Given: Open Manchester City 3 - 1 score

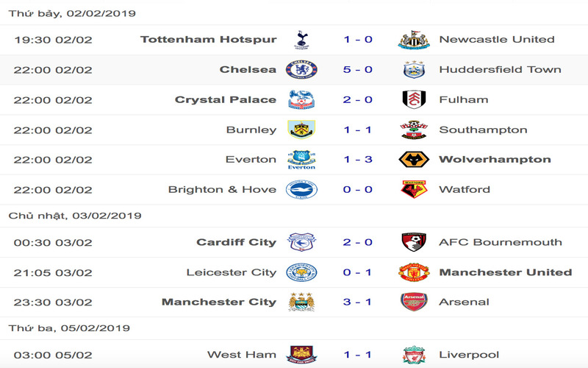Looking at the screenshot, I should (358, 302).
